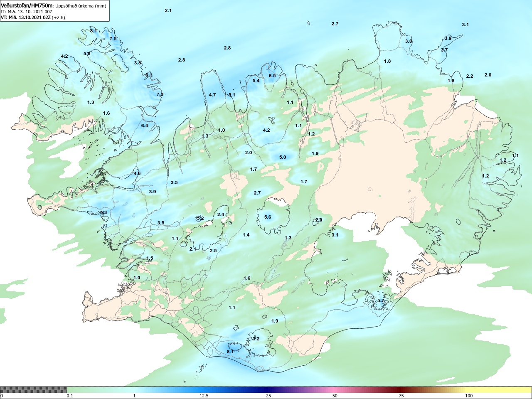
Task: Click the 100 label on the color scale
Action: pos(469,396)
